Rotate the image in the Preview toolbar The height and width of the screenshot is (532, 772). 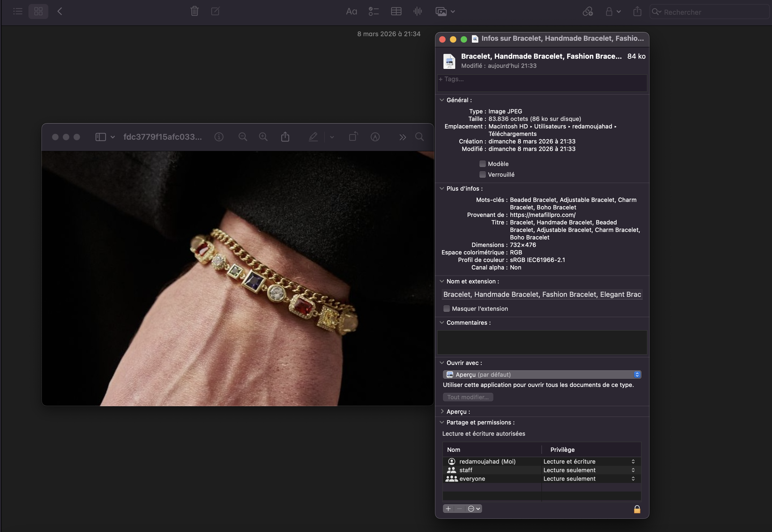(353, 137)
